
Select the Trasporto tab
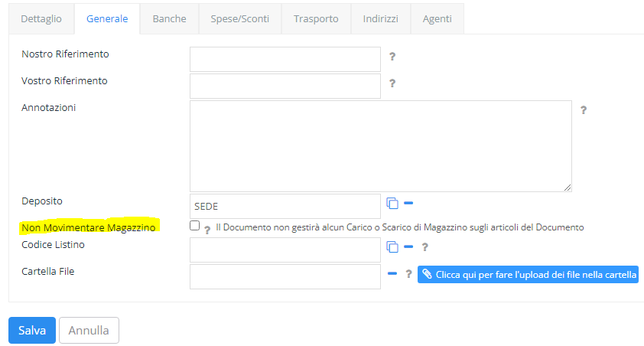[316, 19]
